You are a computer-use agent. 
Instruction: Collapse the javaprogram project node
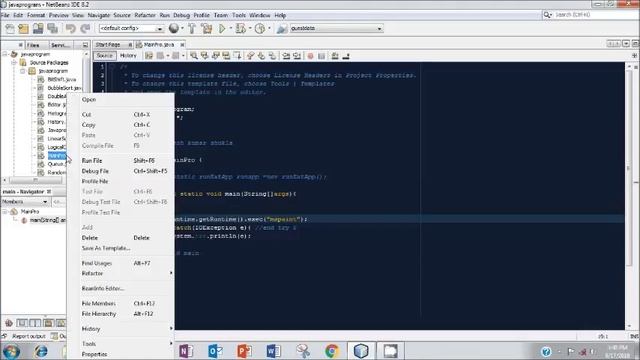click(x=5, y=54)
